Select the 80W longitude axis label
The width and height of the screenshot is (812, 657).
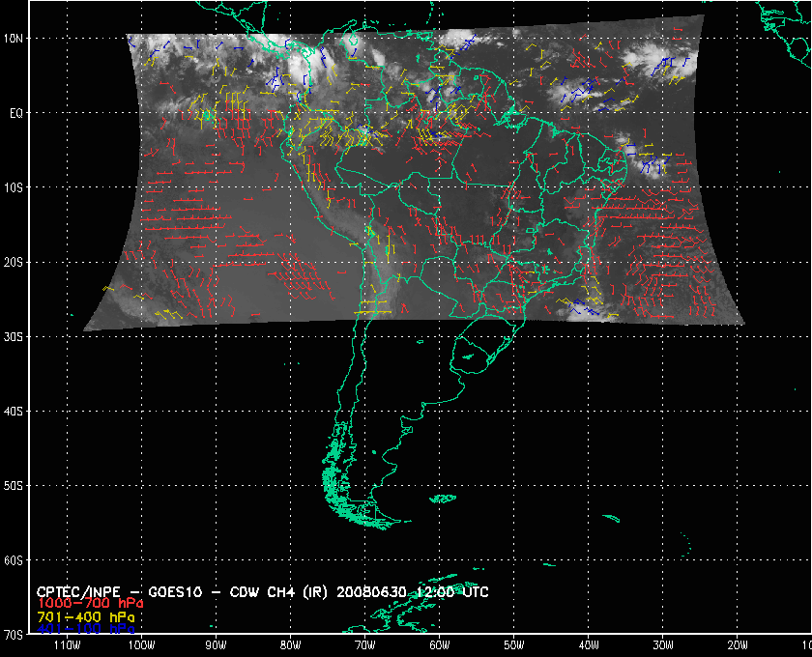290,646
